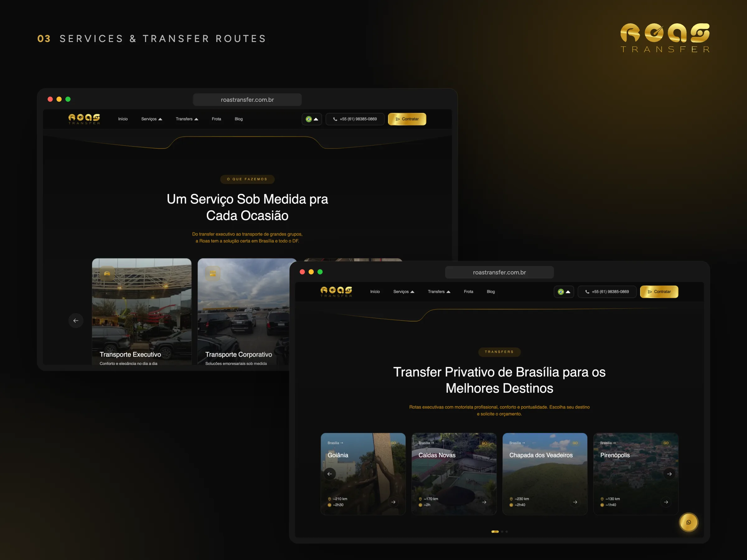Click arrow icon on Pirenópolis card
747x560 pixels.
666,502
